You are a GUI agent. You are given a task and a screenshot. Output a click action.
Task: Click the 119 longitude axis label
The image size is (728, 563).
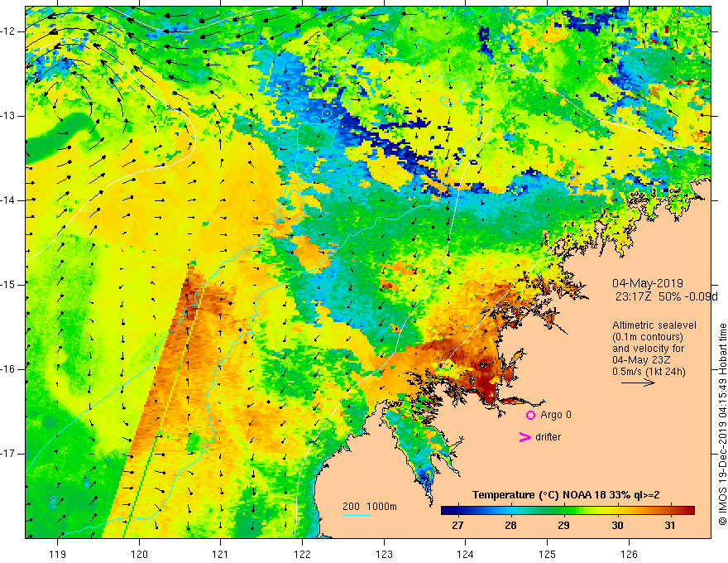coord(58,554)
